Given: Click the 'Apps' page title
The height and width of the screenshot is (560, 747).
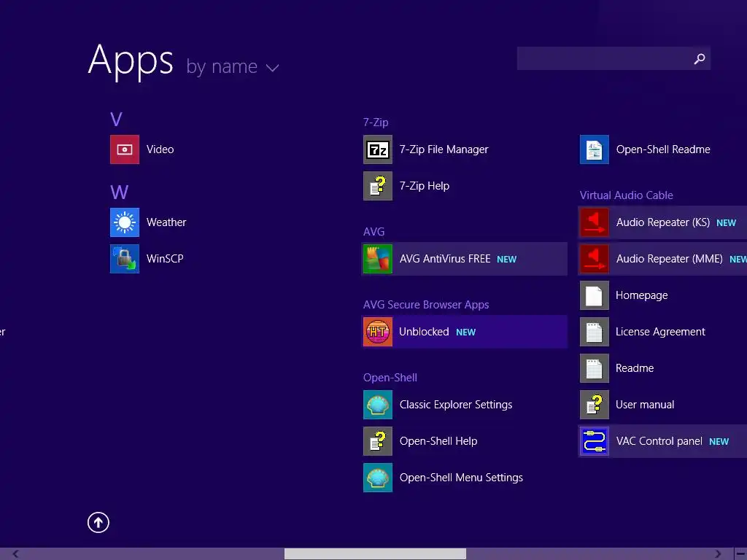Looking at the screenshot, I should pos(131,61).
